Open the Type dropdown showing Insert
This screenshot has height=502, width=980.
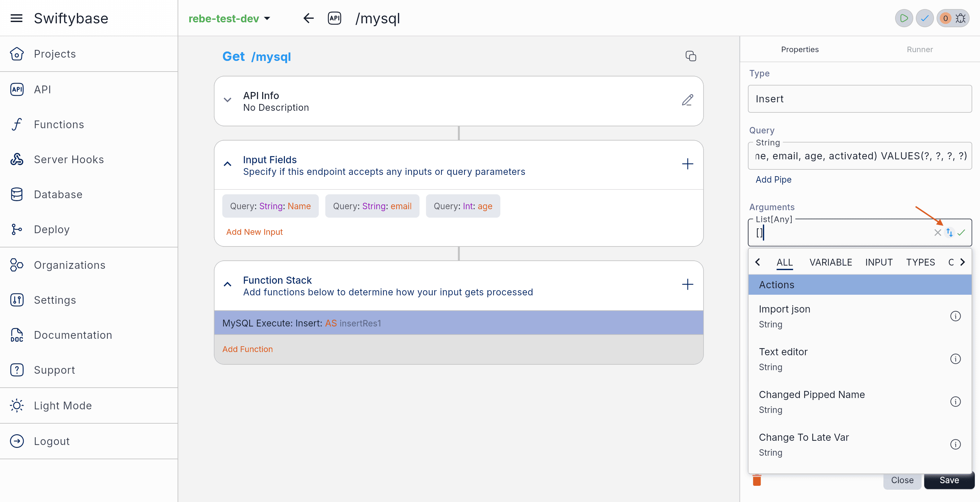pos(859,99)
